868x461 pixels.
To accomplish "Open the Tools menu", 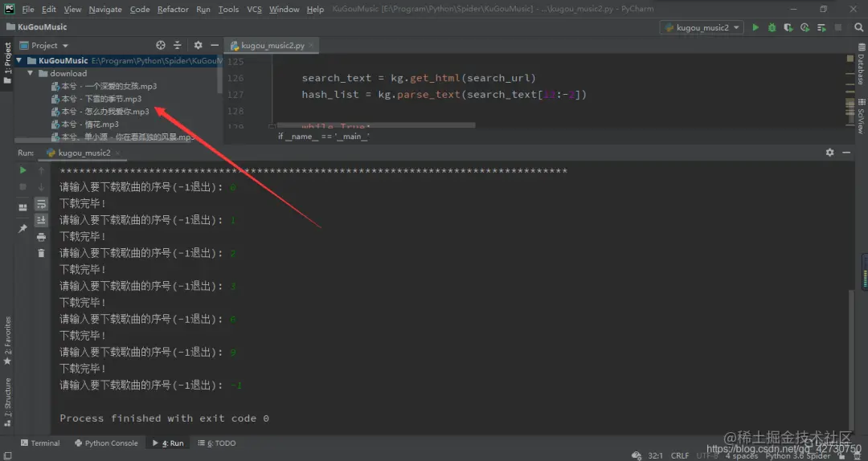I will click(x=228, y=10).
